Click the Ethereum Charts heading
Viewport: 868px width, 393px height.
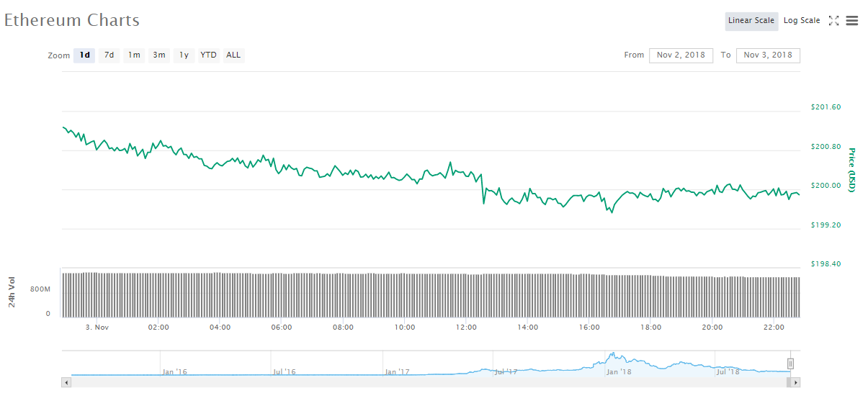(72, 20)
